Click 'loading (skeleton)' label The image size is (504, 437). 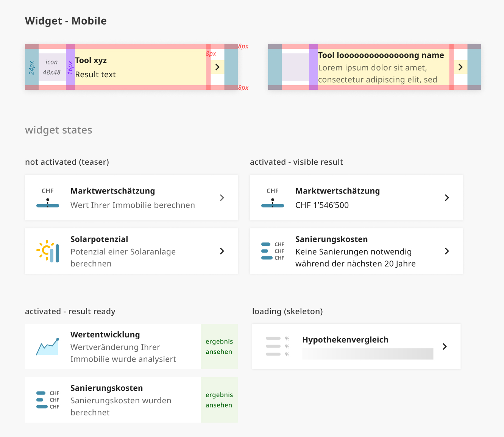[287, 312]
